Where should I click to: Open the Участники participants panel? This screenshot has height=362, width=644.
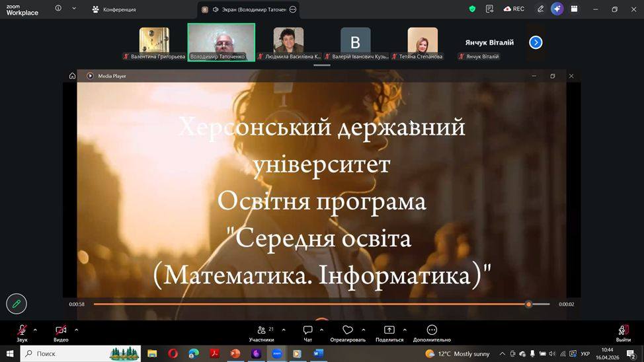pyautogui.click(x=262, y=334)
